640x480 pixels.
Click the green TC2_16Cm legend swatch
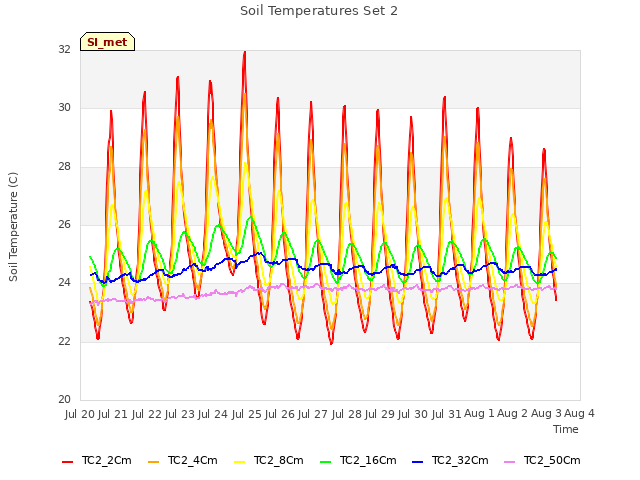(325, 462)
